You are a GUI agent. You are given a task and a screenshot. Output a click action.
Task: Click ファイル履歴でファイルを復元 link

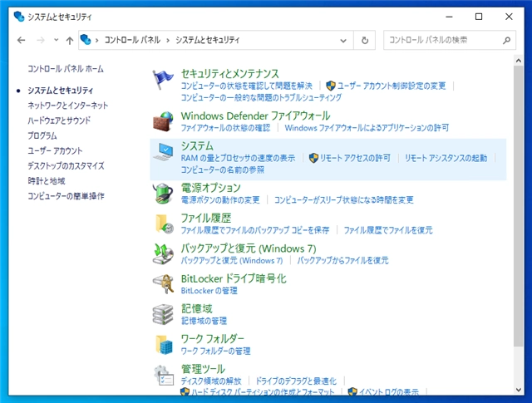click(388, 230)
